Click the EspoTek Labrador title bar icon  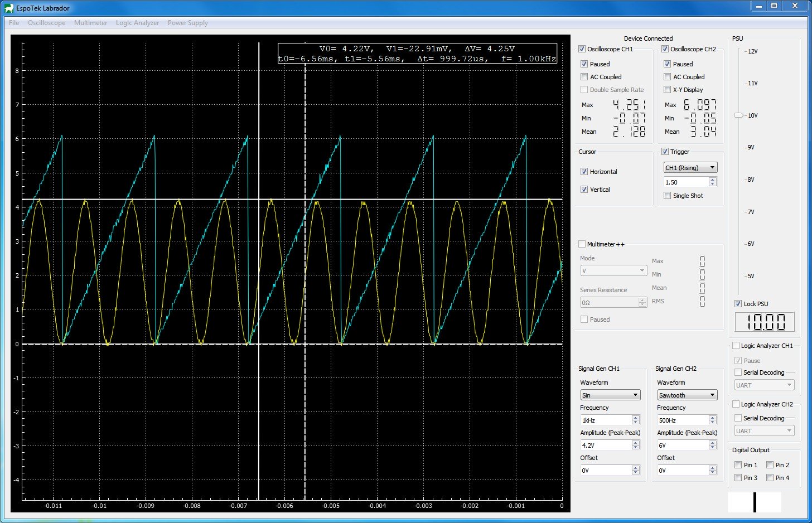(x=9, y=8)
